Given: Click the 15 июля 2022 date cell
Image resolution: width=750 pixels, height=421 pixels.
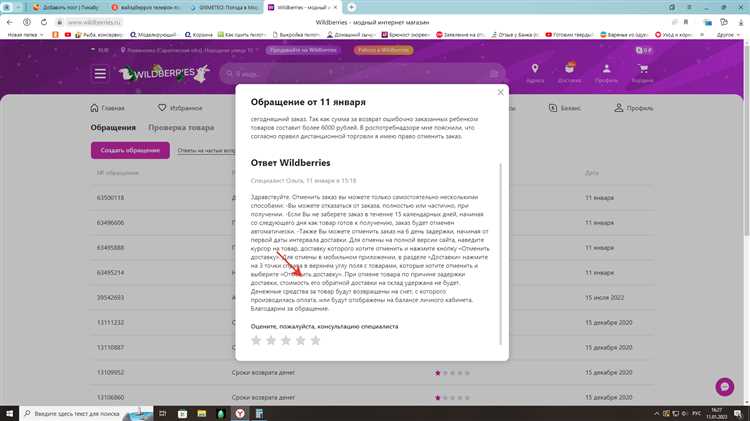Looking at the screenshot, I should click(x=604, y=297).
